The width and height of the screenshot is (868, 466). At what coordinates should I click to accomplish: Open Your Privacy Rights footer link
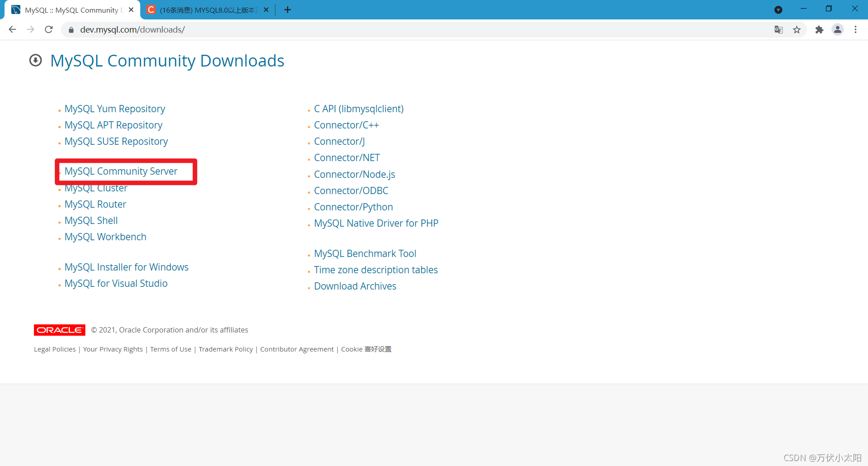click(113, 349)
